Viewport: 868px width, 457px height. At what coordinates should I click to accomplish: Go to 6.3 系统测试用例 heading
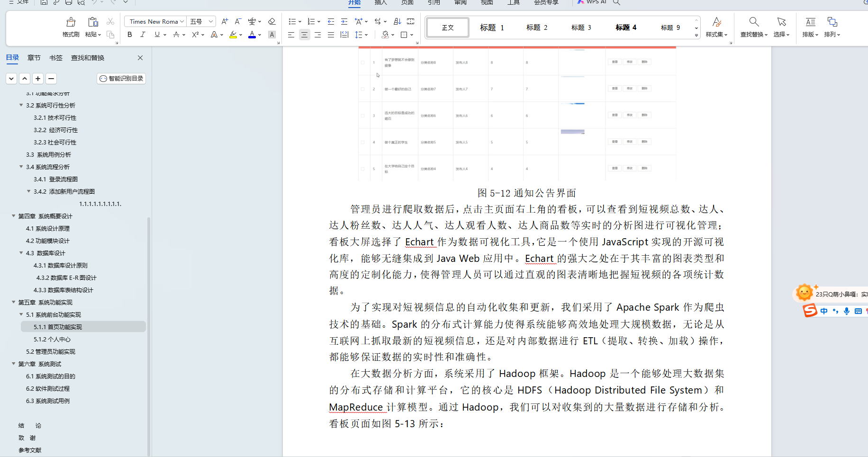coord(48,401)
